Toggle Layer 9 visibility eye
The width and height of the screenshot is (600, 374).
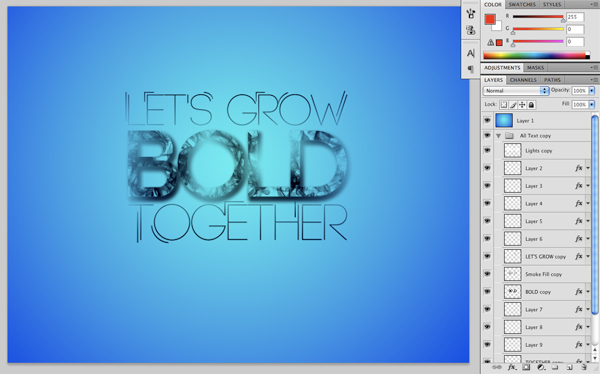(487, 345)
